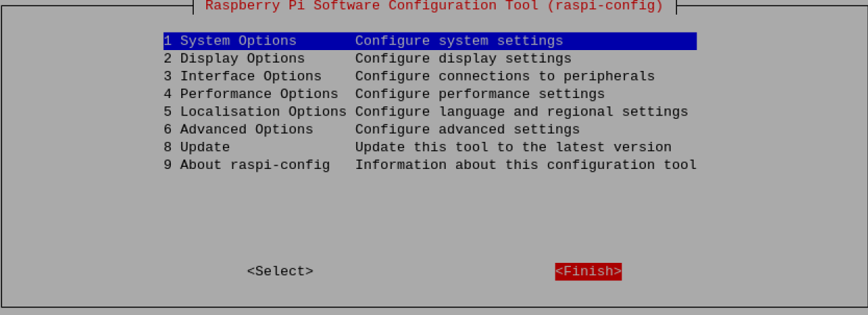868x315 pixels.
Task: Choose the Interface Options entry
Action: [251, 76]
